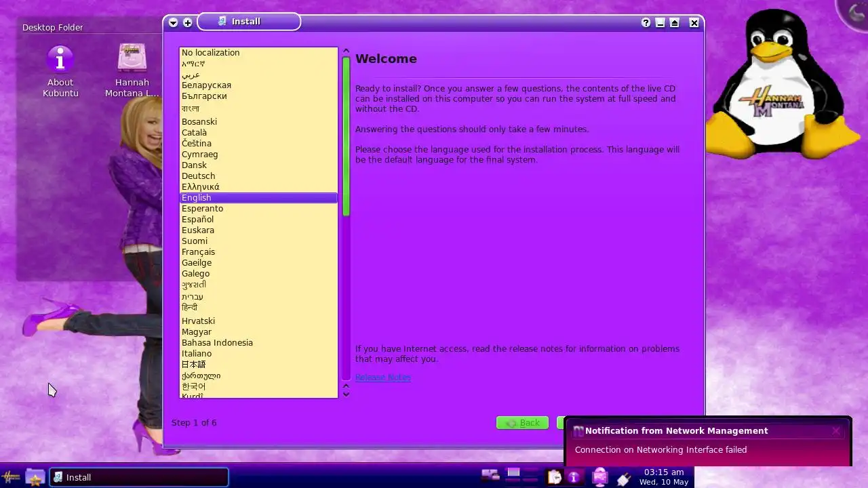868x488 pixels.
Task: Click the 'Desktop Folder' widget title
Action: coord(53,28)
